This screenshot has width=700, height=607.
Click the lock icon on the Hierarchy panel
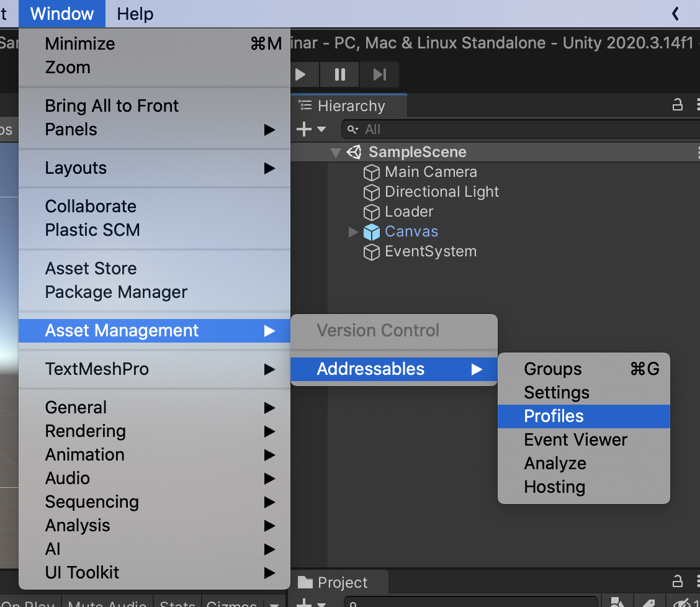[x=676, y=105]
